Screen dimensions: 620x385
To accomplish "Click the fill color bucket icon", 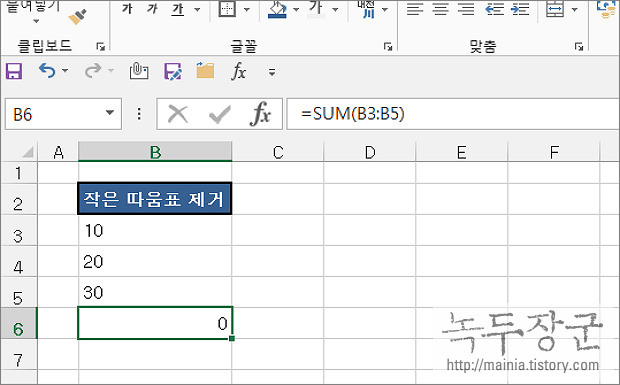I will 277,9.
